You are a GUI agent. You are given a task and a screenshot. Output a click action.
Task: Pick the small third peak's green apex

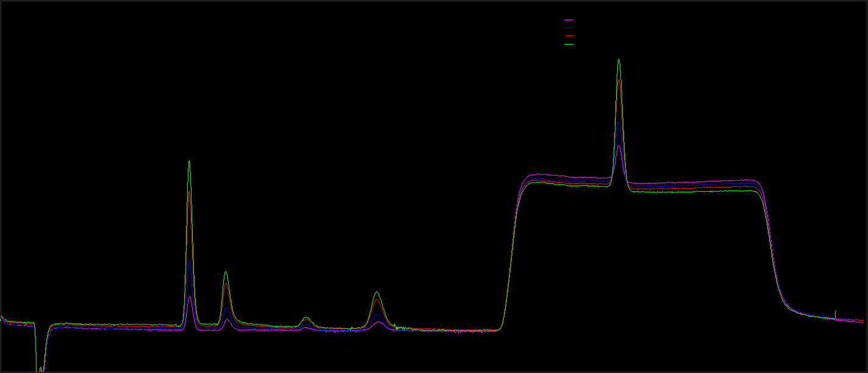[306, 317]
